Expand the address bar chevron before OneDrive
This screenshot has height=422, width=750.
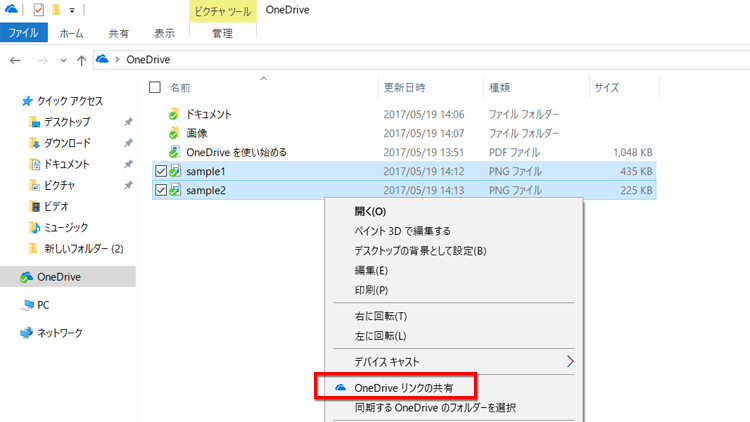pyautogui.click(x=117, y=60)
